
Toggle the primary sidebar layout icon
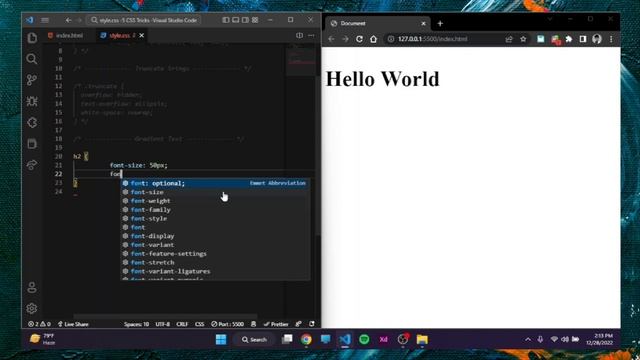(226, 20)
